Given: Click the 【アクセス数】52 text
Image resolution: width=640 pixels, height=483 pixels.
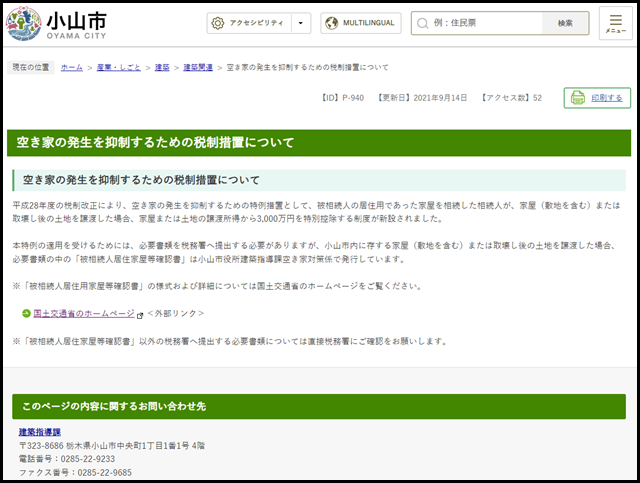Looking at the screenshot, I should click(x=511, y=98).
